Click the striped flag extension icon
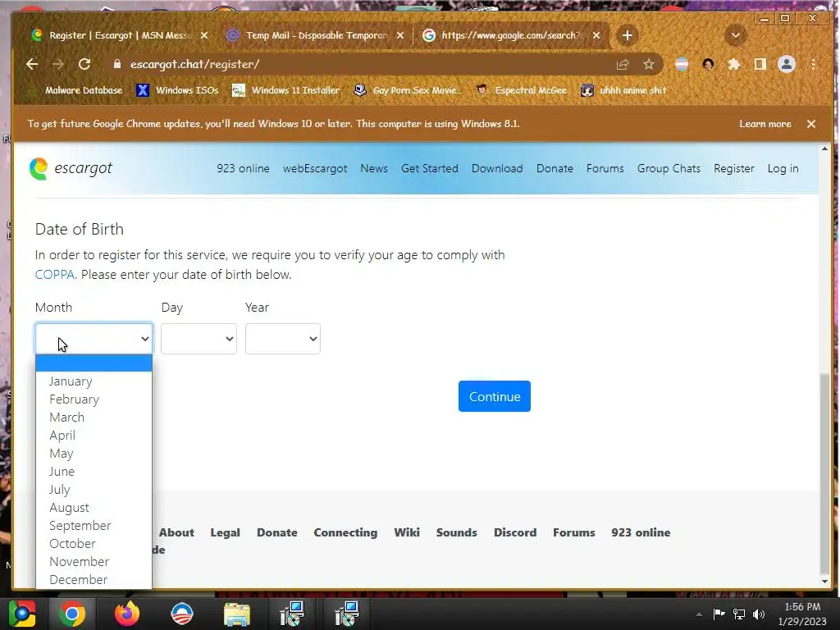 [682, 64]
